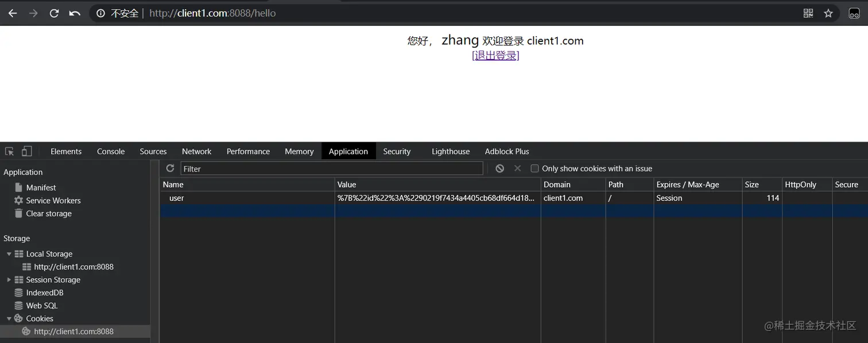Click the Storage section heading in sidebar
The width and height of the screenshot is (868, 343).
(17, 238)
